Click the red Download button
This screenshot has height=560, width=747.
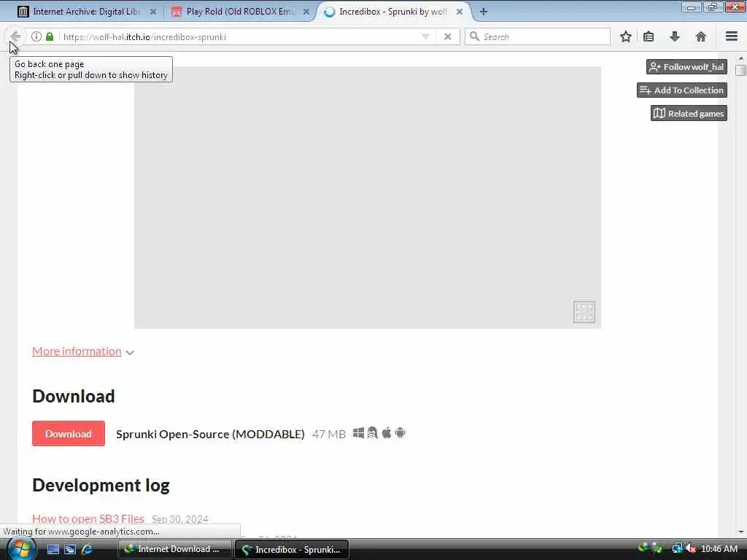click(x=69, y=434)
